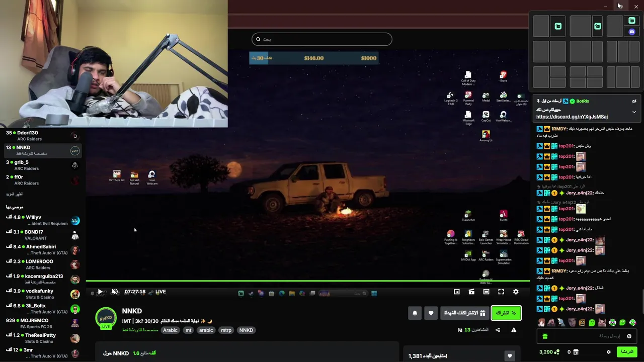The image size is (644, 362).
Task: Expand the pinned message chevron
Action: click(634, 112)
